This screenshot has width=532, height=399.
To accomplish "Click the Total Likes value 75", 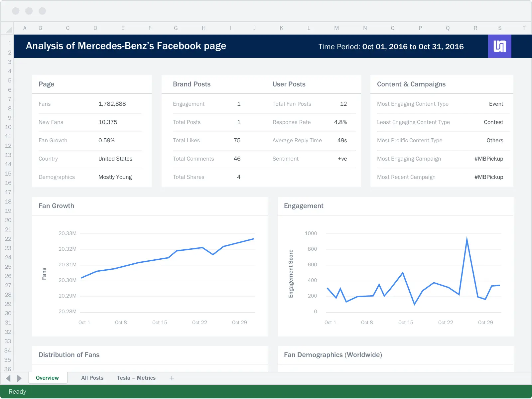I will coord(237,140).
